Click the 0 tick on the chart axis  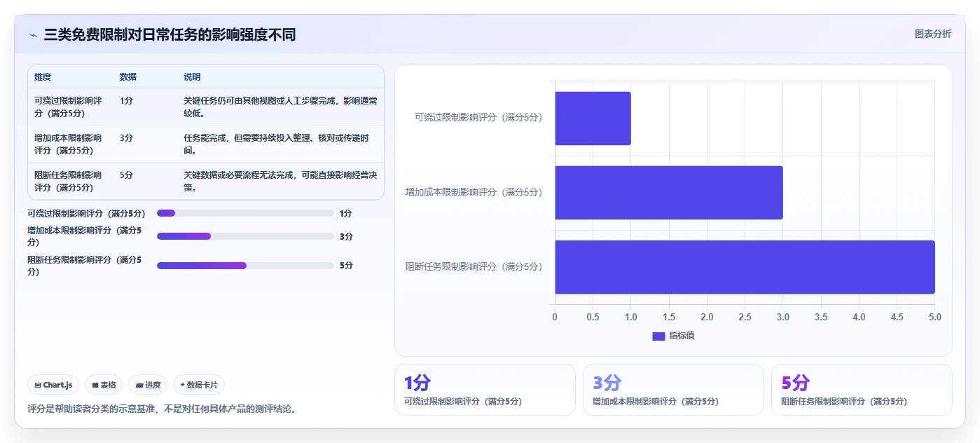[555, 317]
